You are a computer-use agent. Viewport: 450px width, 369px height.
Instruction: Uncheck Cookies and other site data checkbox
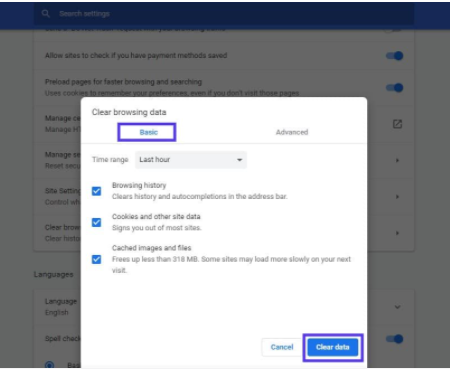click(x=97, y=222)
